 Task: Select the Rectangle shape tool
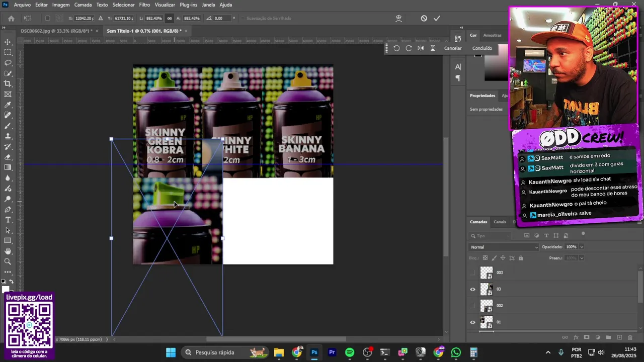pyautogui.click(x=8, y=241)
